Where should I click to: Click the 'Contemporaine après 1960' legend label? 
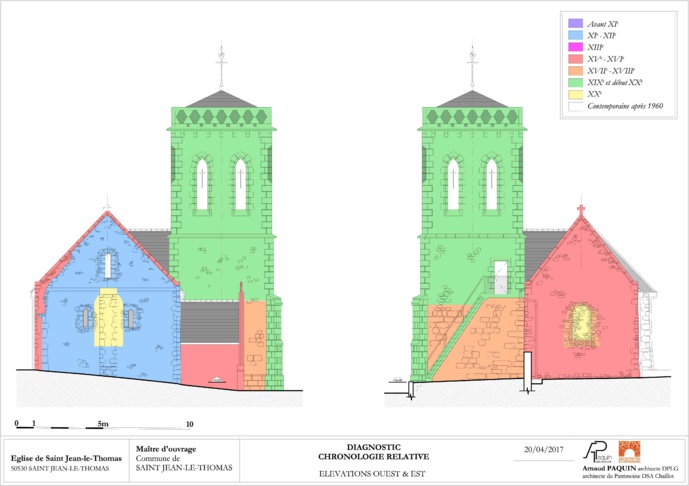point(626,105)
